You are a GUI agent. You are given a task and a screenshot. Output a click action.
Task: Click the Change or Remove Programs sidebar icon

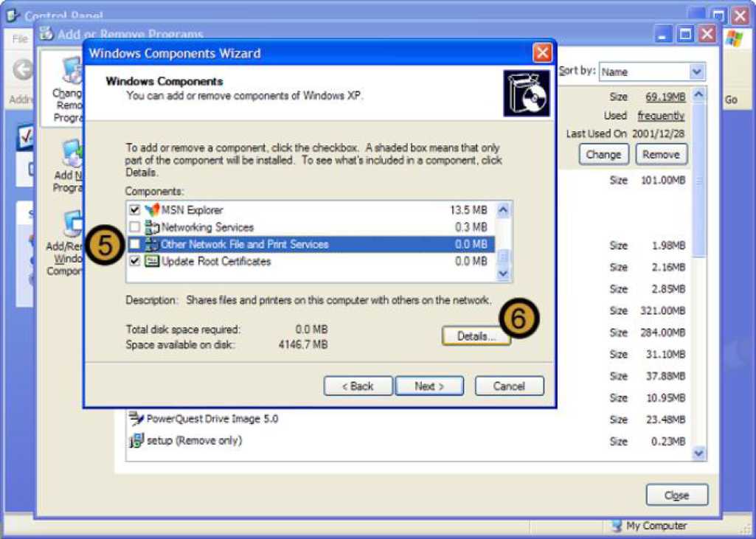pos(72,70)
